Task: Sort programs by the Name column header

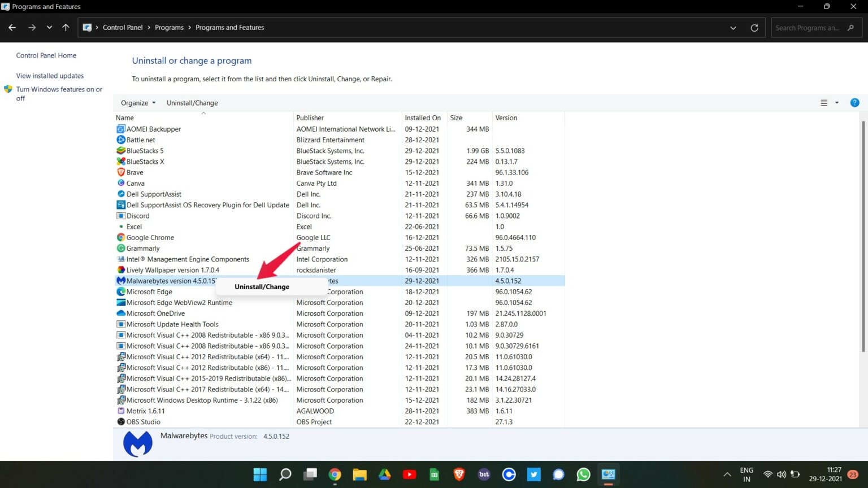Action: (x=124, y=117)
